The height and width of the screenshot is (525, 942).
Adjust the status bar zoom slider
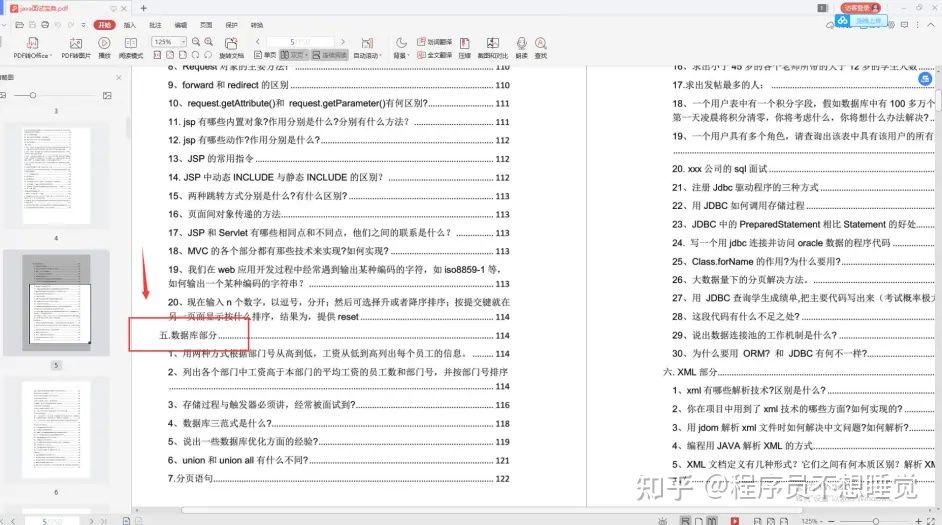(875, 521)
